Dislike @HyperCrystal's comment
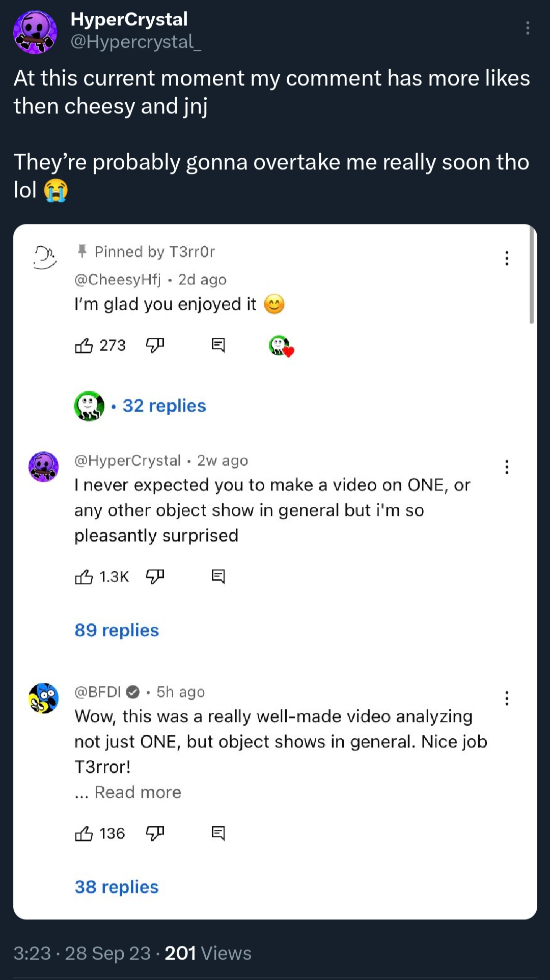The image size is (550, 980). pyautogui.click(x=155, y=577)
